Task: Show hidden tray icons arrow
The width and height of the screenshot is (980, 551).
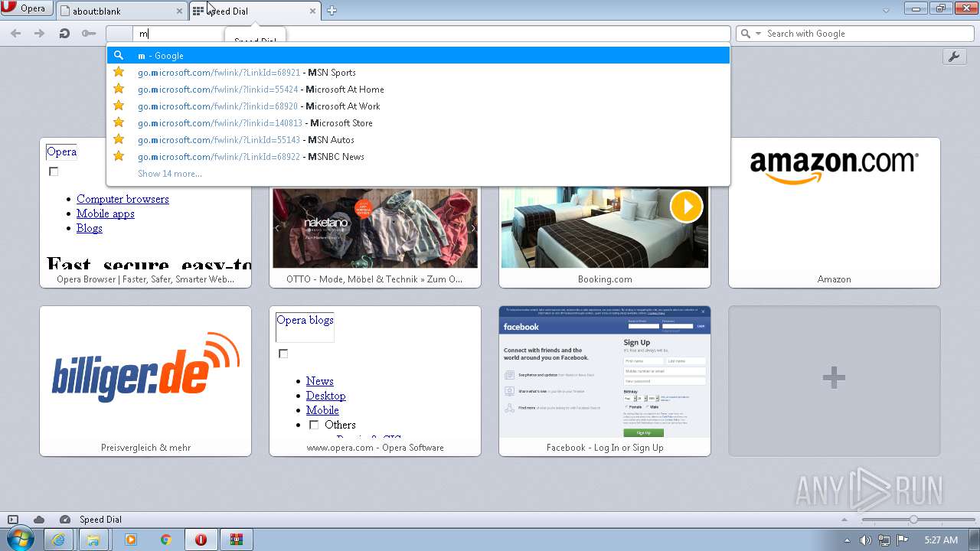Action: [x=848, y=540]
